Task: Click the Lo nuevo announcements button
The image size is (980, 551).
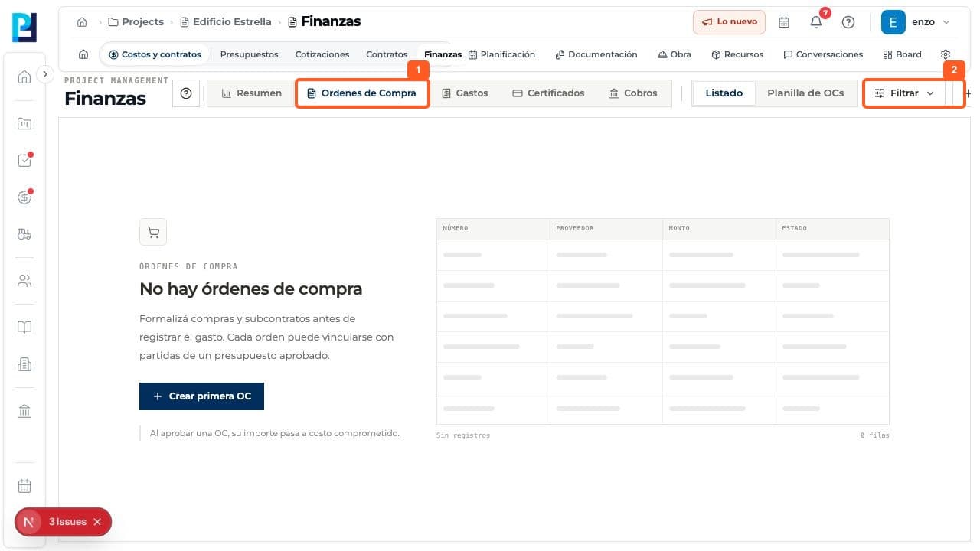Action: point(730,22)
